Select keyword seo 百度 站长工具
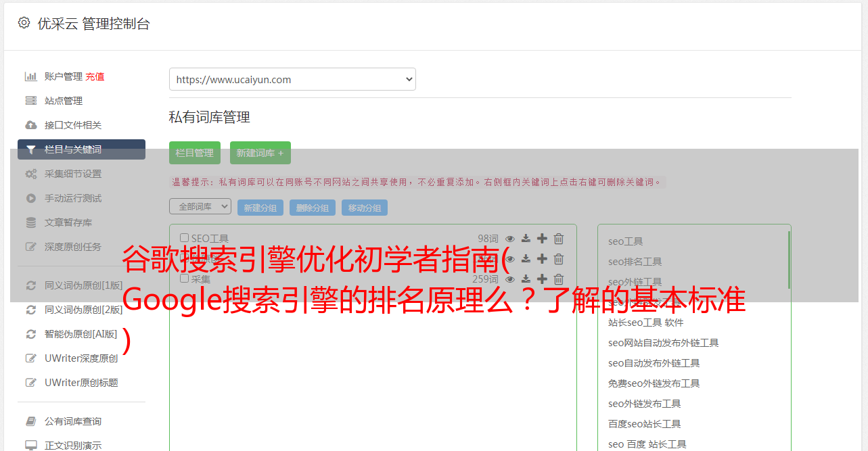 [x=647, y=444]
